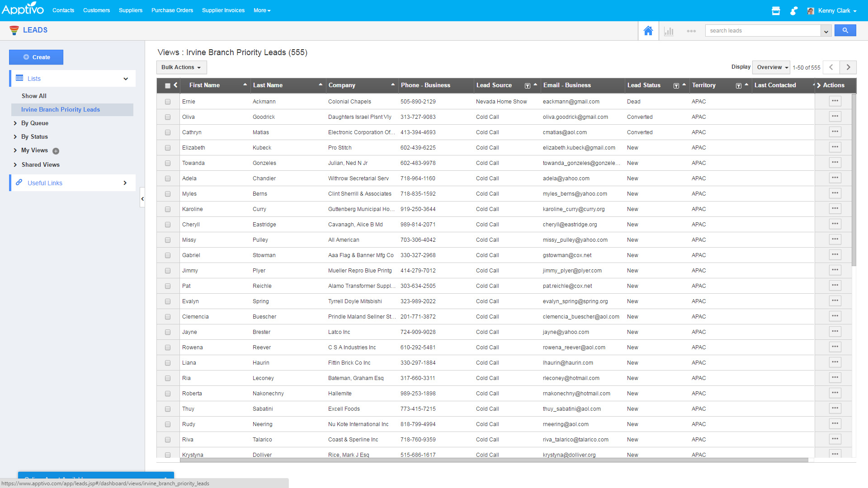Image resolution: width=868 pixels, height=488 pixels.
Task: Open the Purchase Orders menu
Action: (172, 10)
